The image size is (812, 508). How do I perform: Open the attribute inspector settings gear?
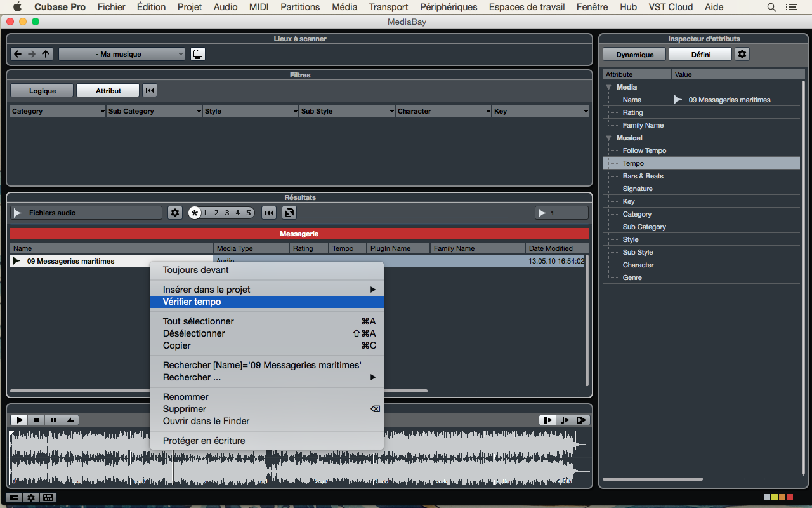(x=742, y=54)
